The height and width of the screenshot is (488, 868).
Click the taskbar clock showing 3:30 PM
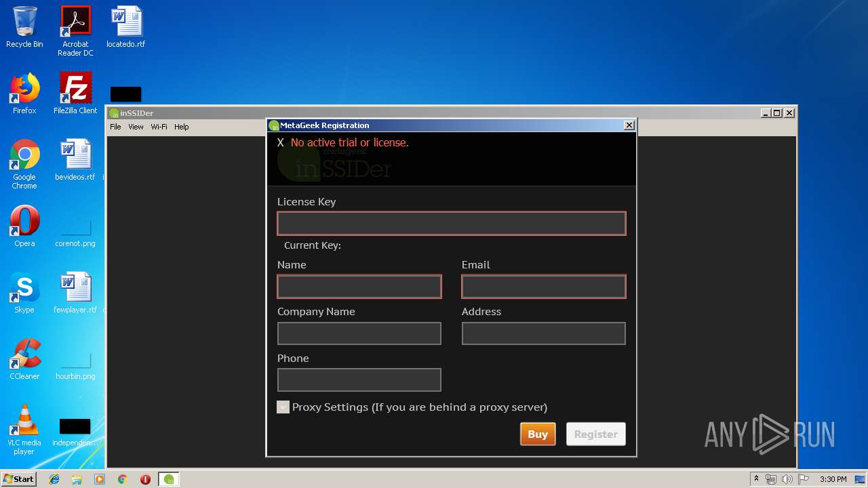click(x=833, y=479)
